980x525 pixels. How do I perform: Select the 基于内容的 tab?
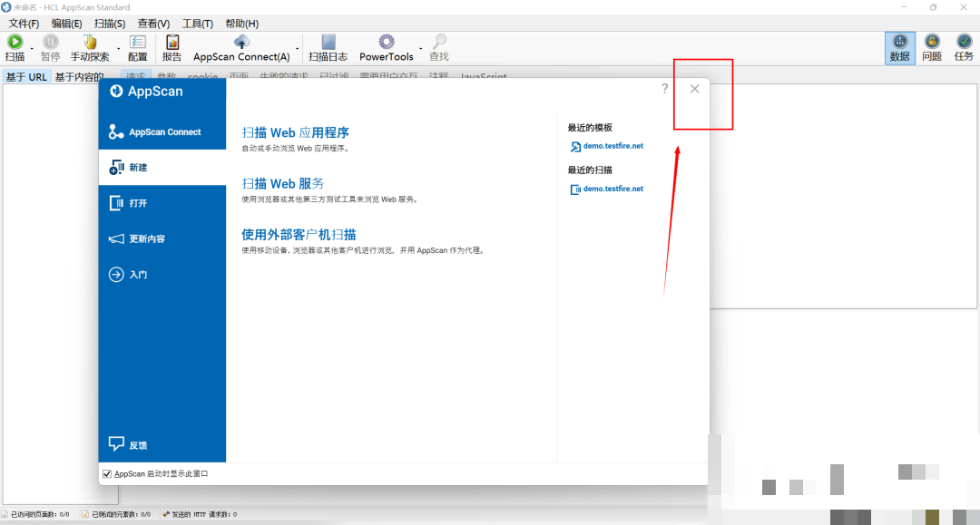(x=78, y=77)
